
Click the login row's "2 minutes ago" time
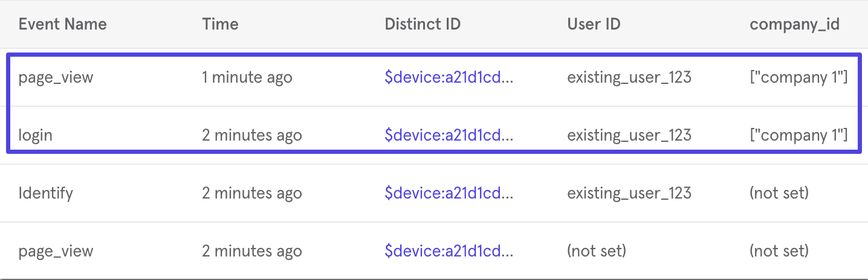click(251, 135)
